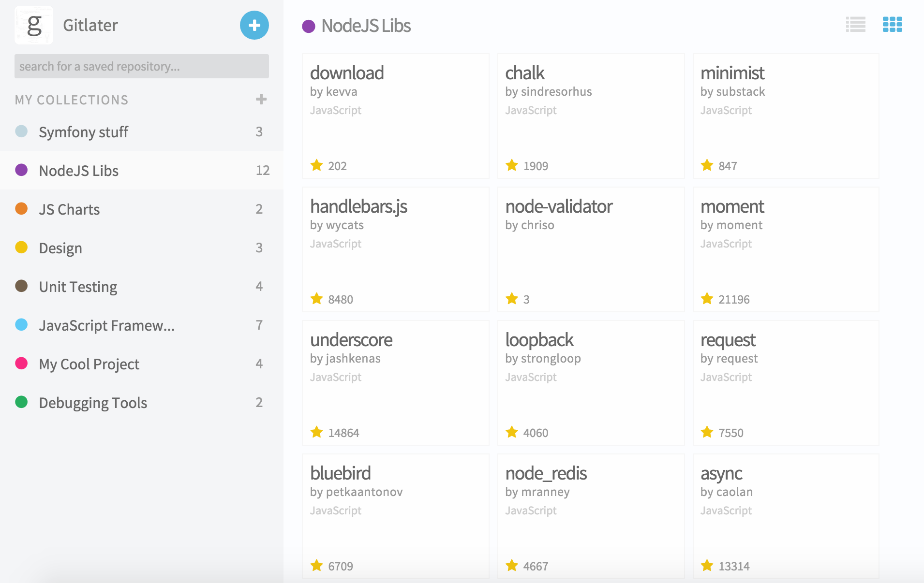The width and height of the screenshot is (924, 583).
Task: Click author 'by substack' on minimist card
Action: tap(732, 92)
